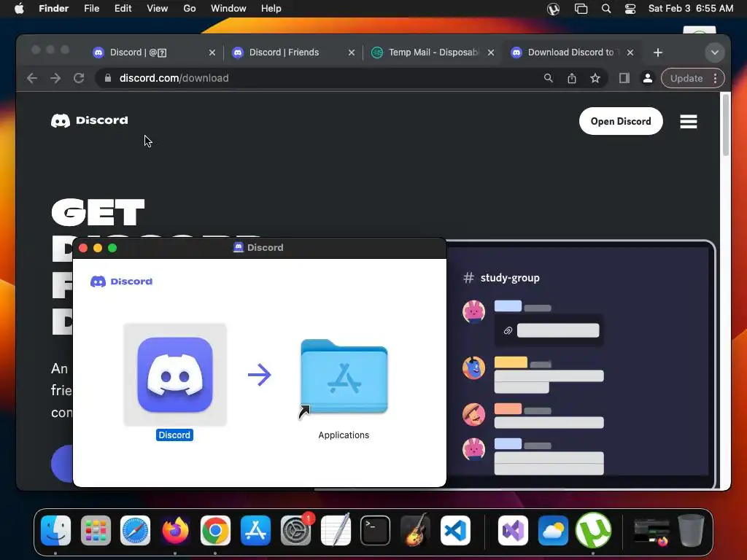
Task: Open Visual Studio purple icon in dock
Action: tap(513, 530)
